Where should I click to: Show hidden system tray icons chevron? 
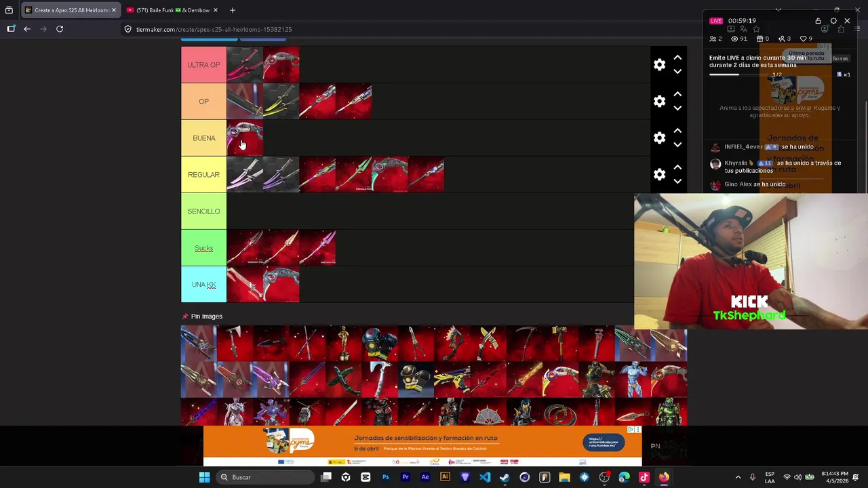tap(738, 477)
